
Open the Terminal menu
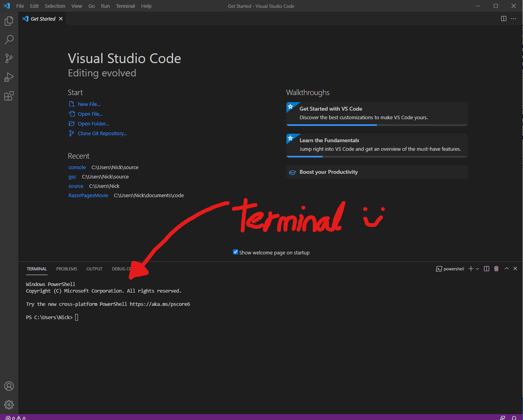pyautogui.click(x=125, y=6)
